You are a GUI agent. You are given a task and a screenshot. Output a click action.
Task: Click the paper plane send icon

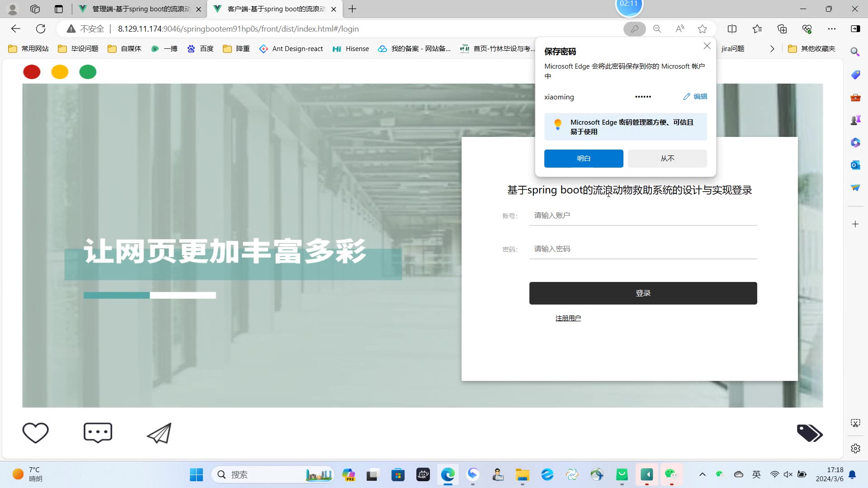159,433
